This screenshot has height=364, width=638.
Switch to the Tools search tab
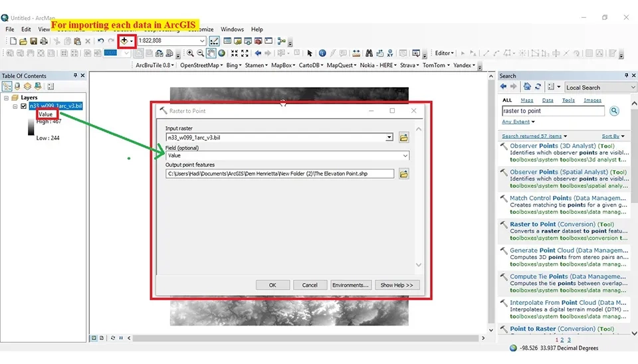[x=568, y=100]
